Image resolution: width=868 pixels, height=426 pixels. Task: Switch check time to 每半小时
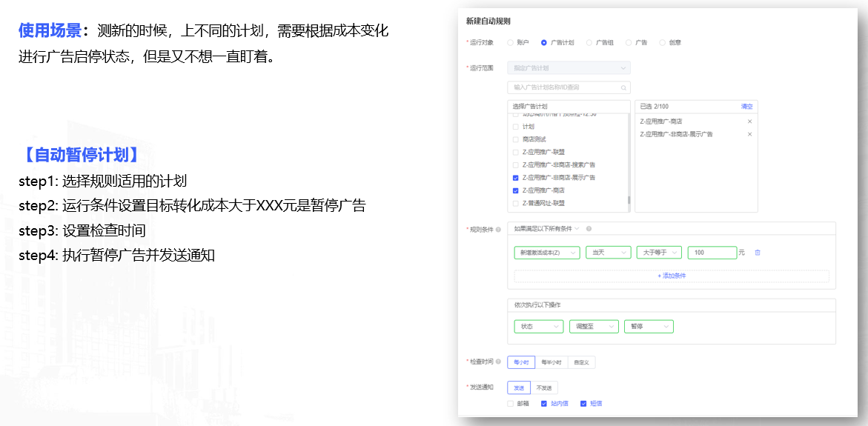pos(551,362)
